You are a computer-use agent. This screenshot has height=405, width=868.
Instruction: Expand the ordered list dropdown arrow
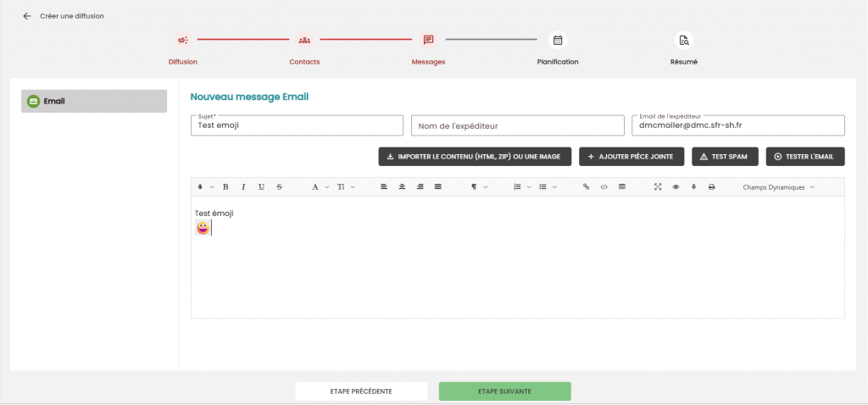click(529, 187)
